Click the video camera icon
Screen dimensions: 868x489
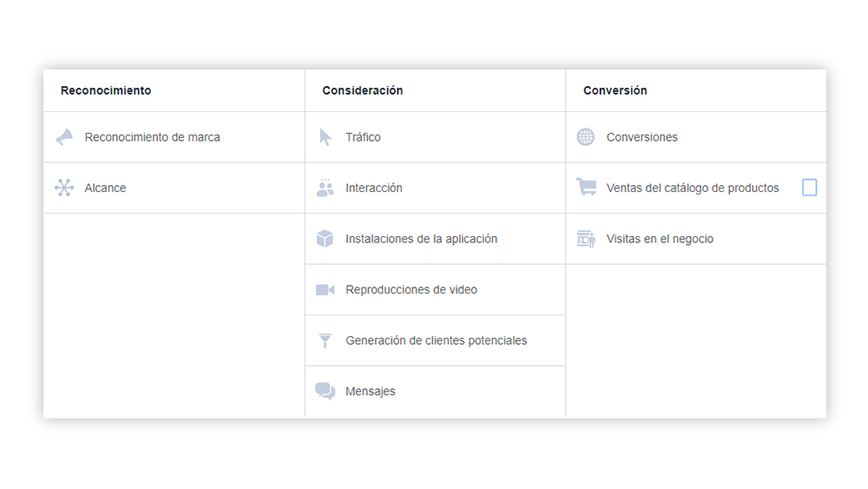point(325,289)
